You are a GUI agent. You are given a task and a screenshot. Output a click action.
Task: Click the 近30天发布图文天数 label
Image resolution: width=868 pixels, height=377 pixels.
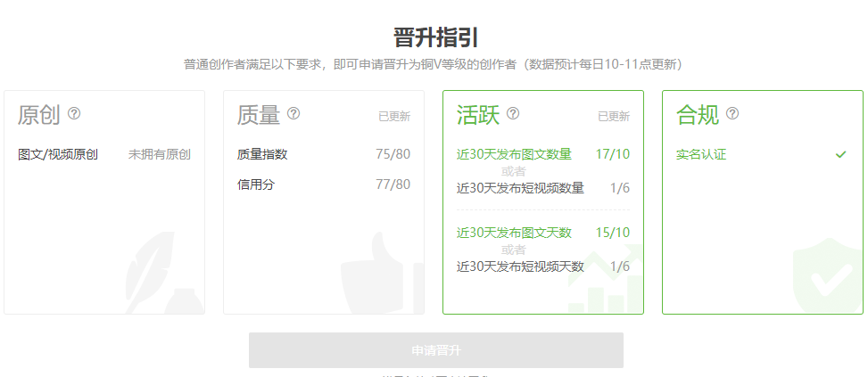pyautogui.click(x=514, y=233)
